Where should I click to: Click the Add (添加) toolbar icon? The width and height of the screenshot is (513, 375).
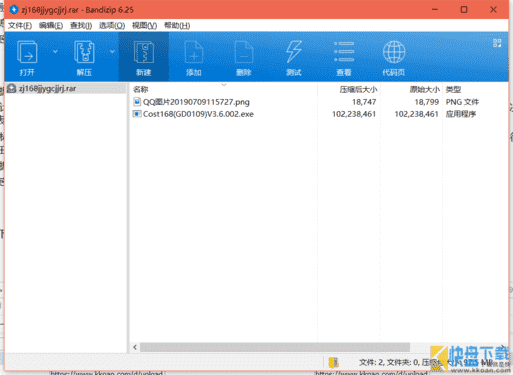[x=194, y=52]
